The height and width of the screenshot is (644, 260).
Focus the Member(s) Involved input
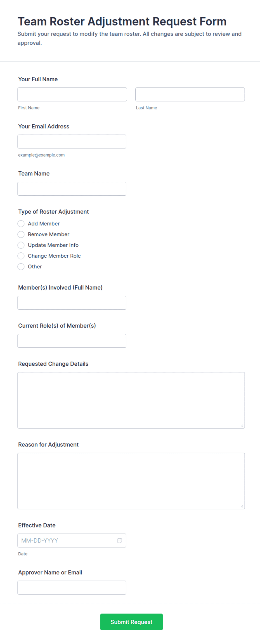(72, 303)
